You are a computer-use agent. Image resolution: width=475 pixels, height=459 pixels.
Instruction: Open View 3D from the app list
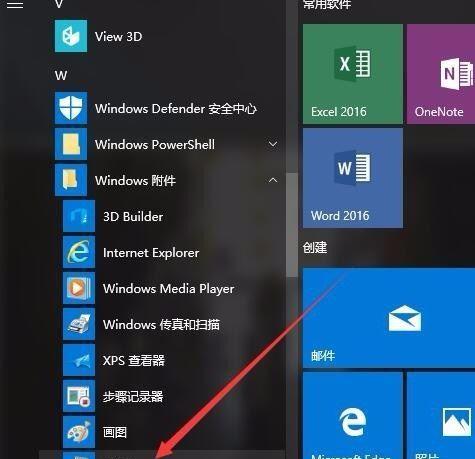(x=118, y=37)
